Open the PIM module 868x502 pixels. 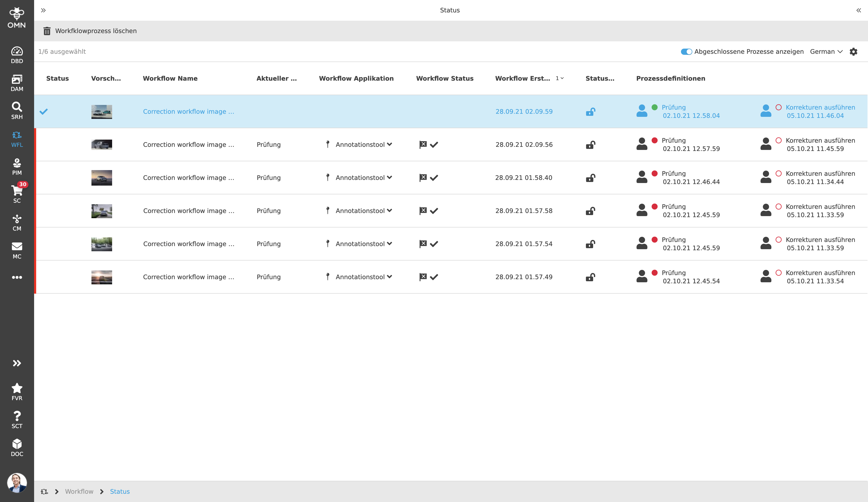tap(17, 166)
